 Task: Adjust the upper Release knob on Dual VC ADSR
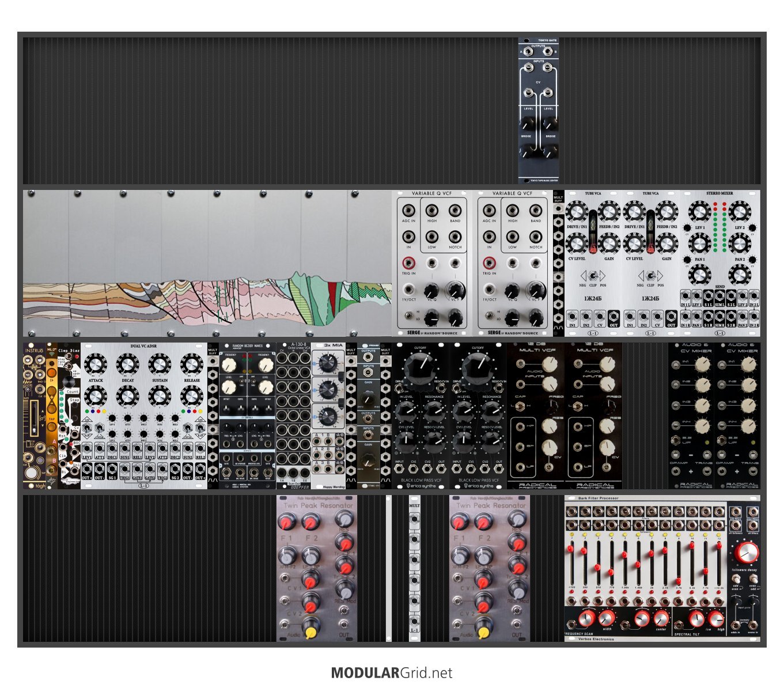click(x=191, y=364)
